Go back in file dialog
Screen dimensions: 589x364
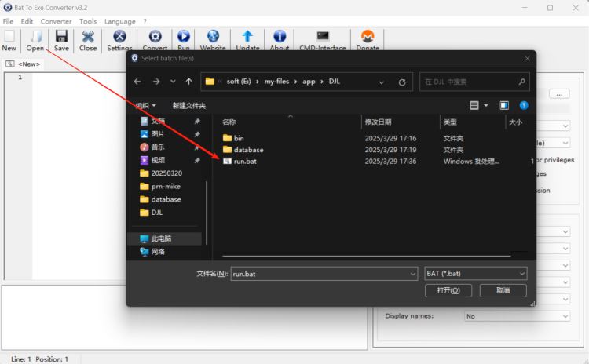[x=137, y=82]
